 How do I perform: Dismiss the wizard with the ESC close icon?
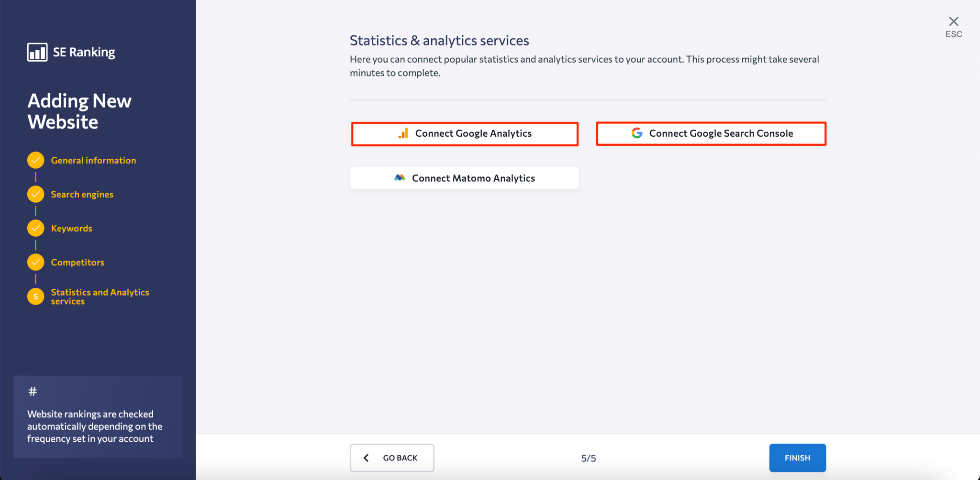pos(954,21)
